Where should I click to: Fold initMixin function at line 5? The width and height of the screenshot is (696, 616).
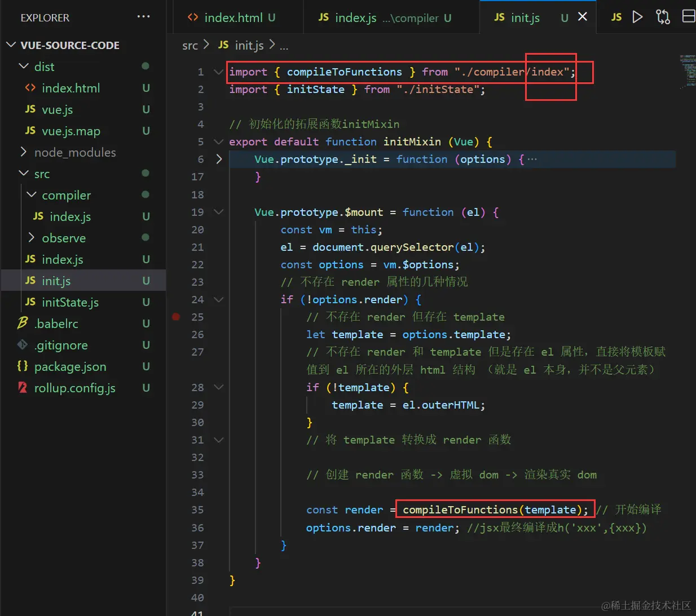click(219, 141)
